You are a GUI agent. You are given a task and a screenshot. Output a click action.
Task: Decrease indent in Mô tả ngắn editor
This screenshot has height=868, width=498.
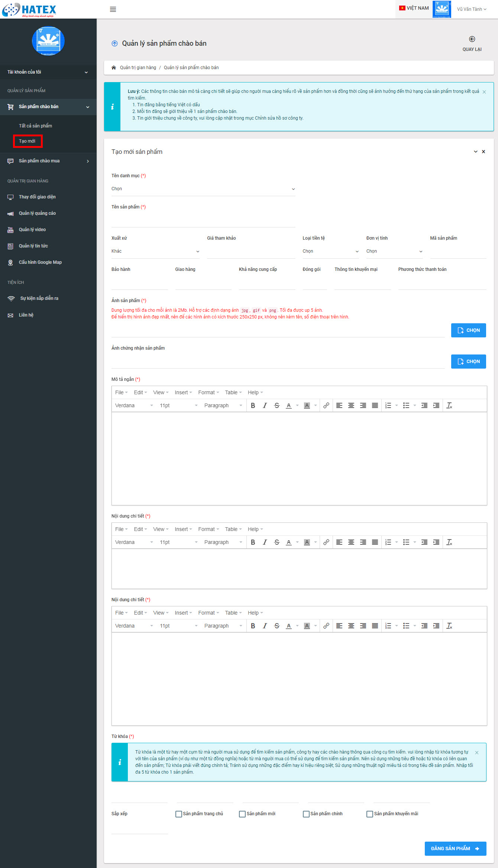click(x=424, y=405)
